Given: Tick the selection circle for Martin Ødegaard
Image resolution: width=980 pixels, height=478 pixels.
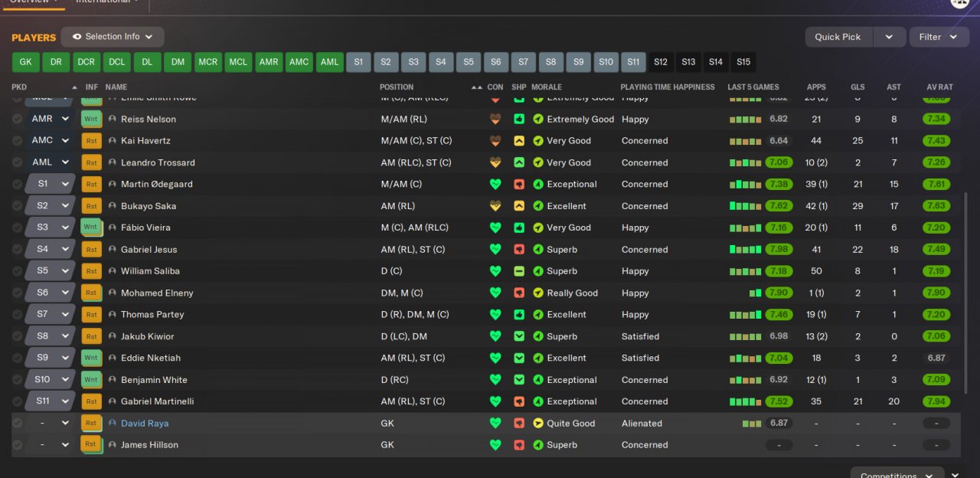Looking at the screenshot, I should (18, 185).
